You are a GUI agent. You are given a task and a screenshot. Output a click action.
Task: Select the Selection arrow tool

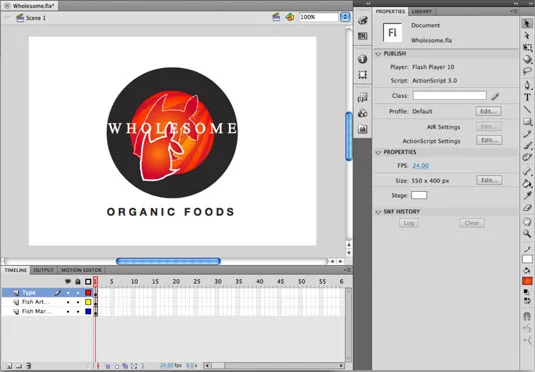(527, 23)
